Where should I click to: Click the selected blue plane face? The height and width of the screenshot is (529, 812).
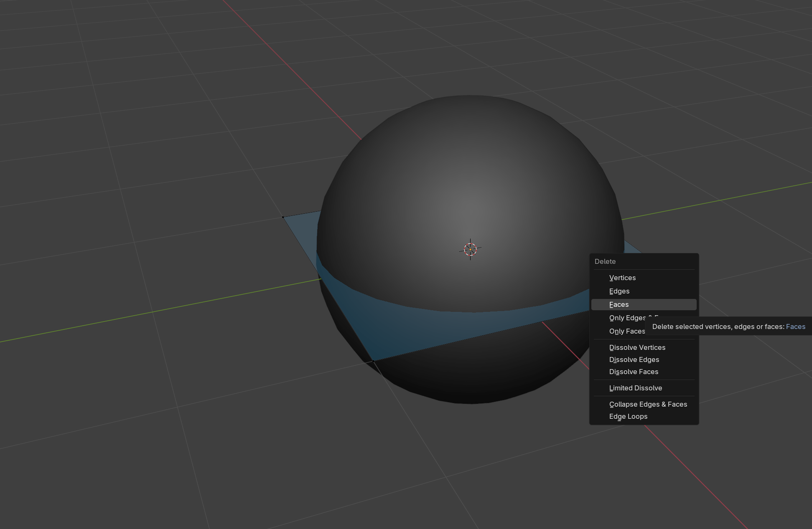click(418, 330)
